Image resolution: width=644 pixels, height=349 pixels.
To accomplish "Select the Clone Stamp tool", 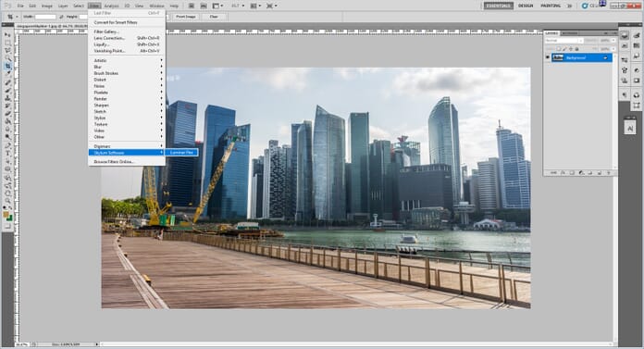I will tap(7, 98).
